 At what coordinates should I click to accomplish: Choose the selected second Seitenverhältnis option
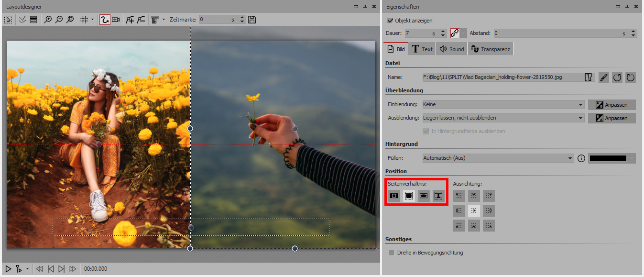tap(409, 196)
